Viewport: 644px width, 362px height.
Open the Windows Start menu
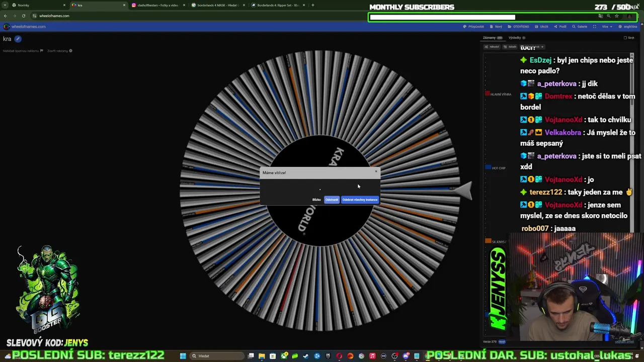183,356
